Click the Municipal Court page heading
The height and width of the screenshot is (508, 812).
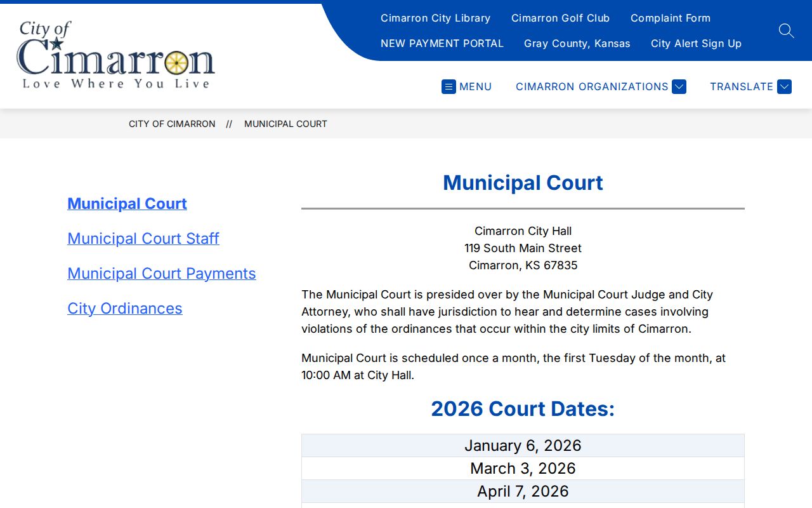[523, 182]
